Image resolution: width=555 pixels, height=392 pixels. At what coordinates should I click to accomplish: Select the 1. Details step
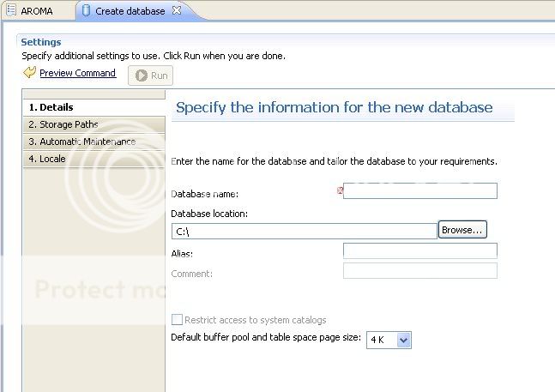point(94,107)
